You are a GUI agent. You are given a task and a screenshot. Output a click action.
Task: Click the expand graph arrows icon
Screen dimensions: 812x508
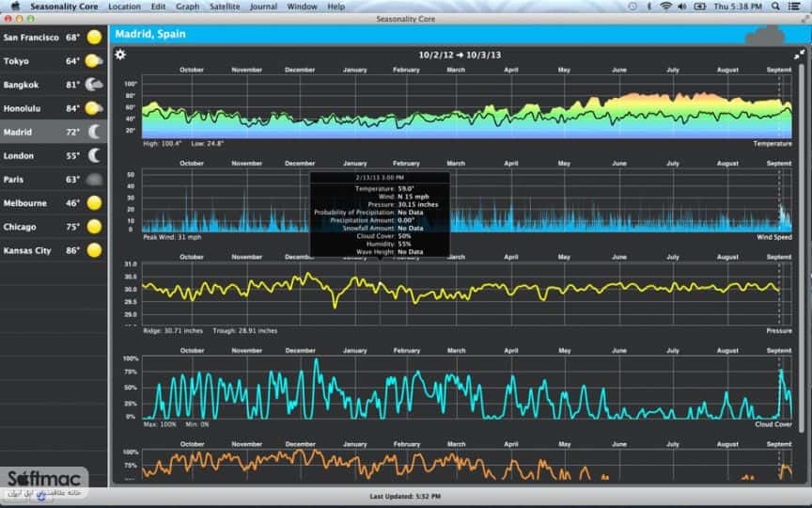[799, 54]
